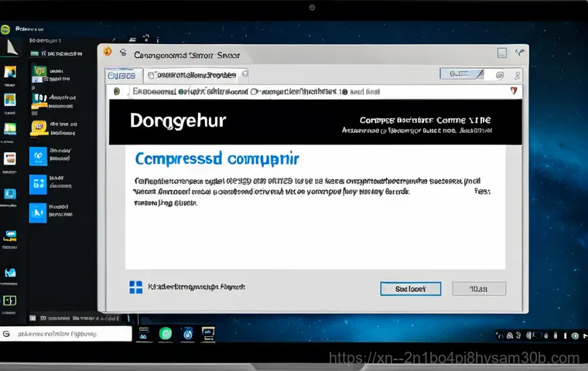Open the blue 'M' shaped sidebar icon

pyautogui.click(x=10, y=272)
